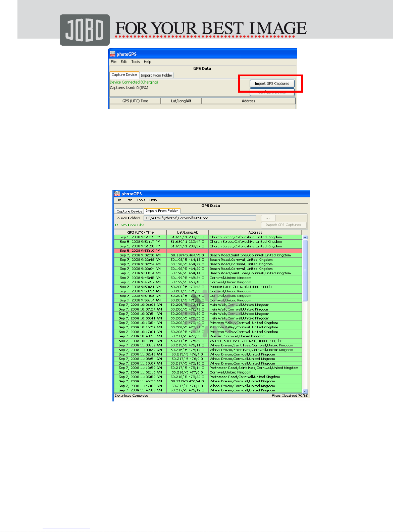Click Lat/Long/Alt header in Device Connected window

(x=181, y=101)
